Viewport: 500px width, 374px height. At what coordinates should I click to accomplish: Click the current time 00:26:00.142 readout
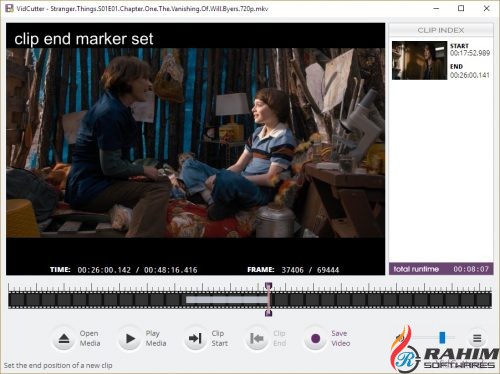coord(104,270)
